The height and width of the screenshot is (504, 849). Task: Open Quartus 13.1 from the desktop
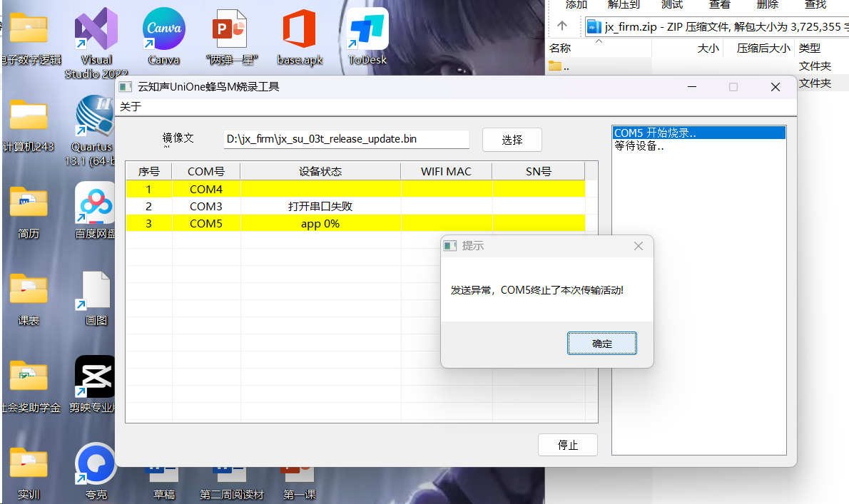(x=96, y=125)
